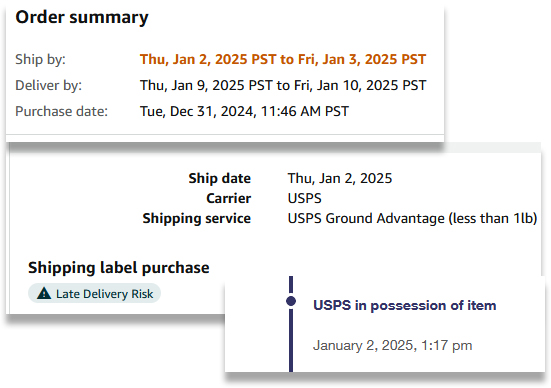Select the tracking timeline dot marker

291,301
